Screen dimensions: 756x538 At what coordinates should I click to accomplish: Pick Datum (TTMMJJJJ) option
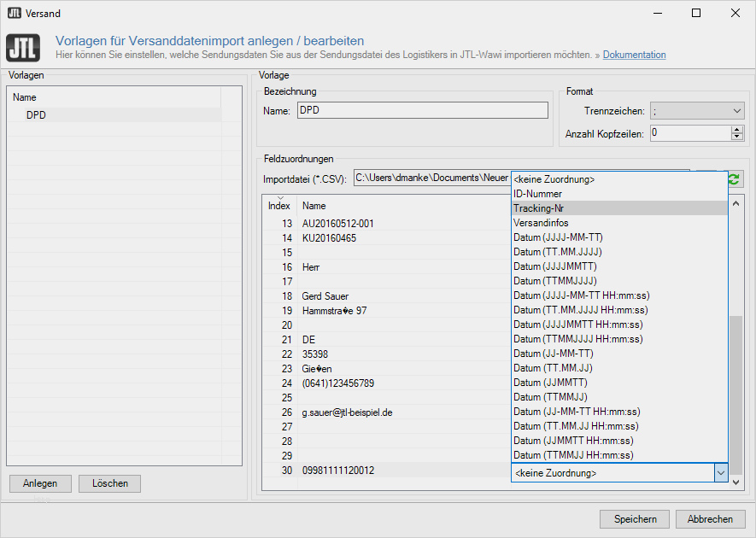pyautogui.click(x=619, y=281)
